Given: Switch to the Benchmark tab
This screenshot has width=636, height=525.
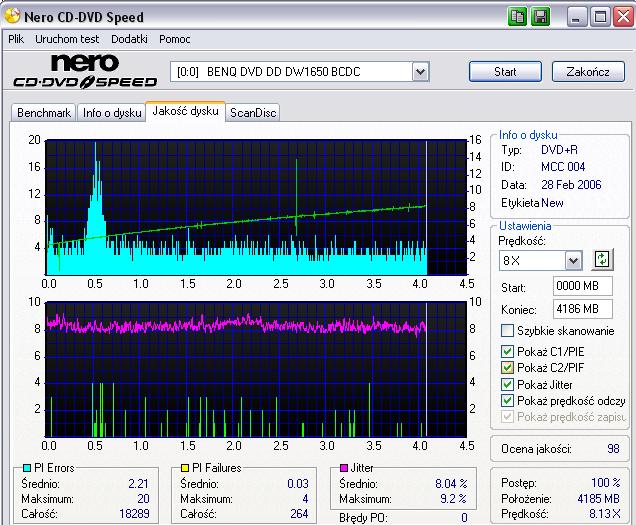Looking at the screenshot, I should click(44, 112).
